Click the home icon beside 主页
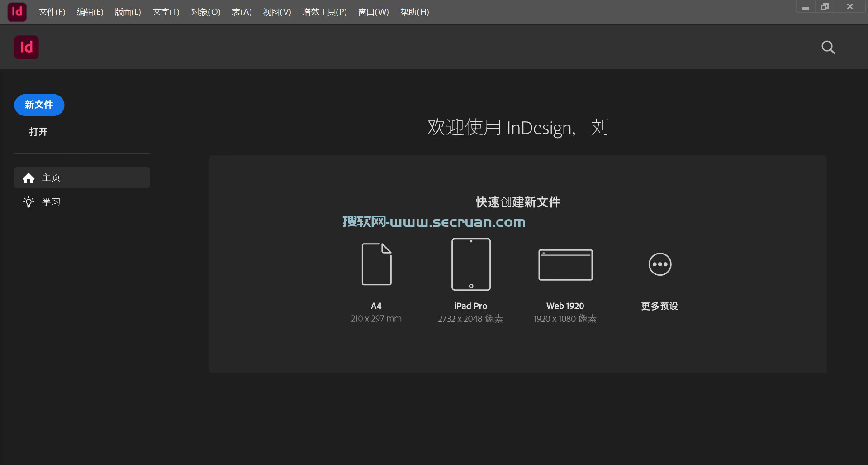Viewport: 868px width, 465px height. pyautogui.click(x=28, y=178)
